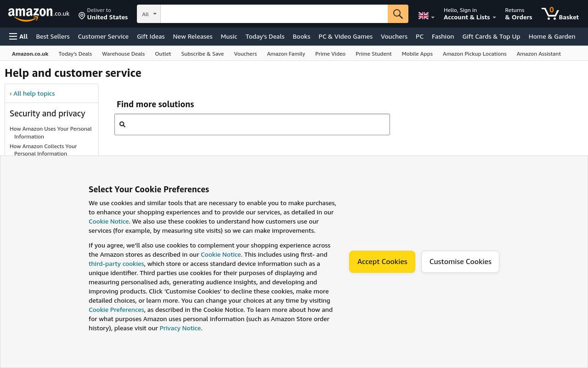Open Customer Service in navigation bar
The height and width of the screenshot is (368, 588).
tap(103, 36)
